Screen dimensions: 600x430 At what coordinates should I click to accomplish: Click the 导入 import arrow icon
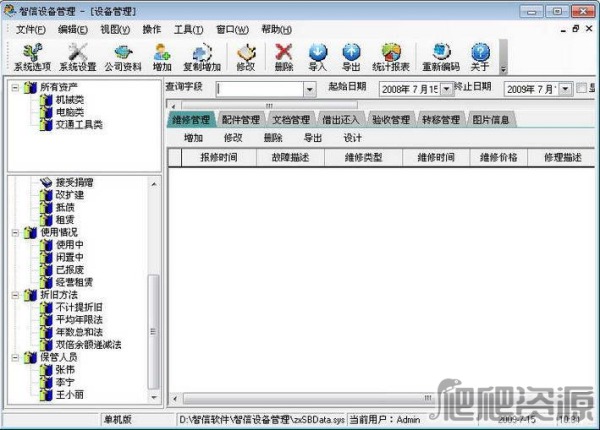point(318,57)
